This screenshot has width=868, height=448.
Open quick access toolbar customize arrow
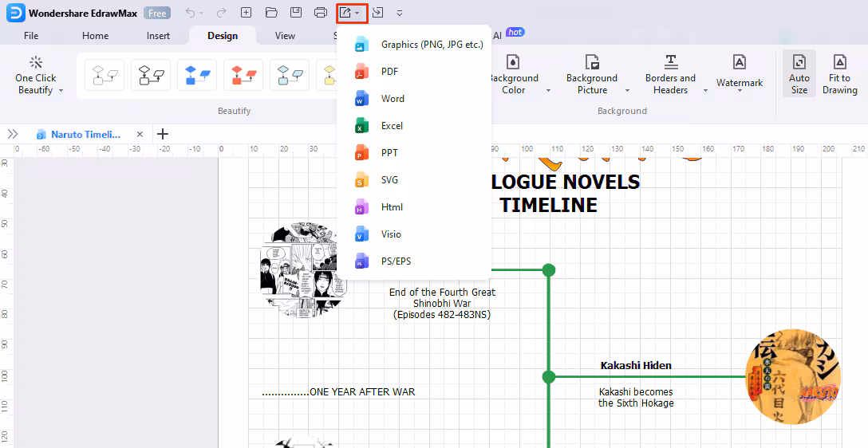pos(400,14)
